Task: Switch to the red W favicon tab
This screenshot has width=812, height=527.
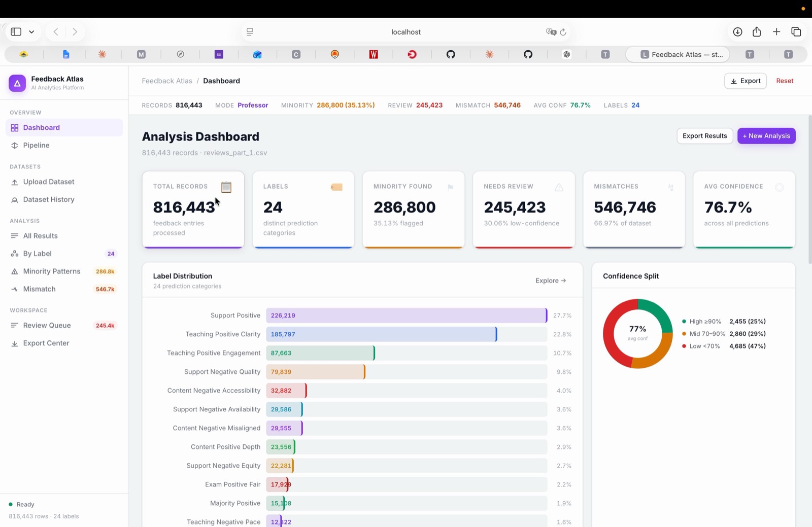Action: pyautogui.click(x=374, y=54)
